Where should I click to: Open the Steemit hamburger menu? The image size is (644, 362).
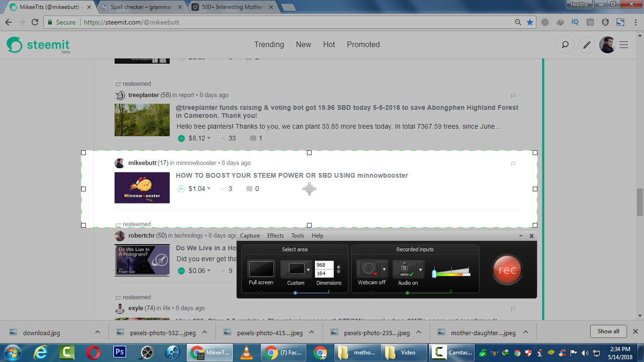tap(624, 45)
